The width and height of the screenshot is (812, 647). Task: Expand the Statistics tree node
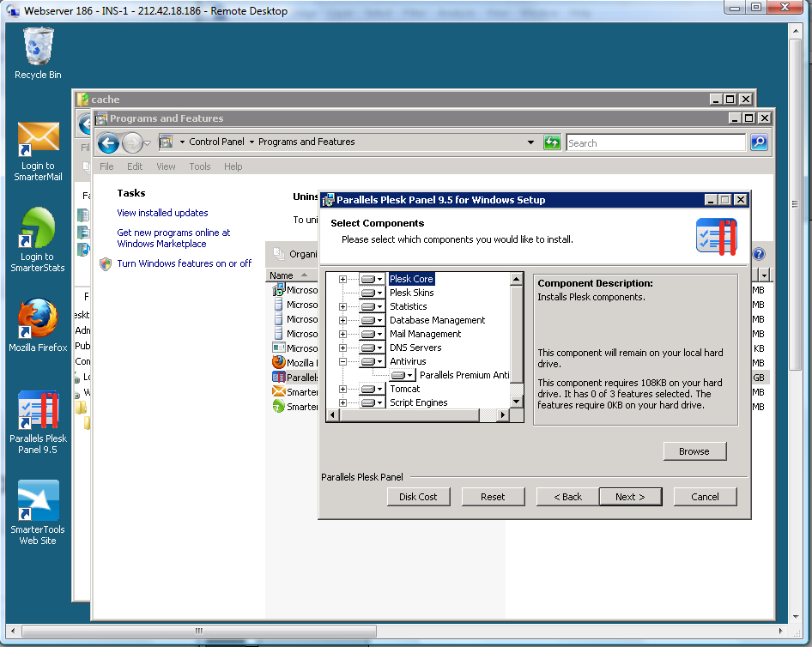[x=342, y=306]
